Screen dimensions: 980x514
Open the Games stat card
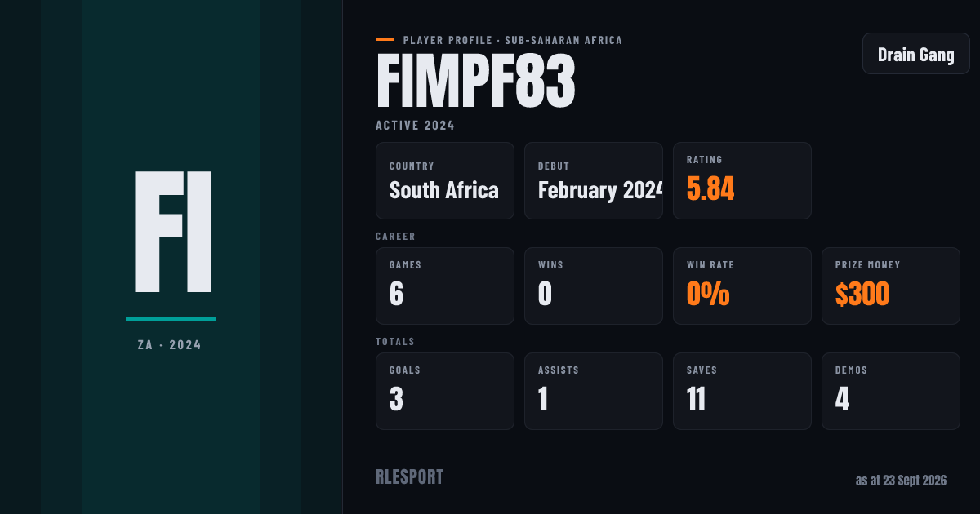click(x=445, y=286)
